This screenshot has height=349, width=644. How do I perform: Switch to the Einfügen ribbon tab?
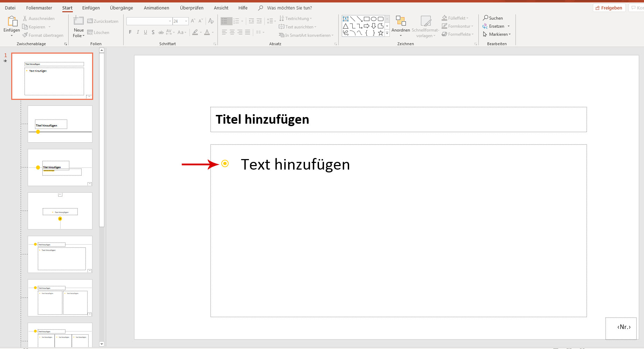point(91,8)
